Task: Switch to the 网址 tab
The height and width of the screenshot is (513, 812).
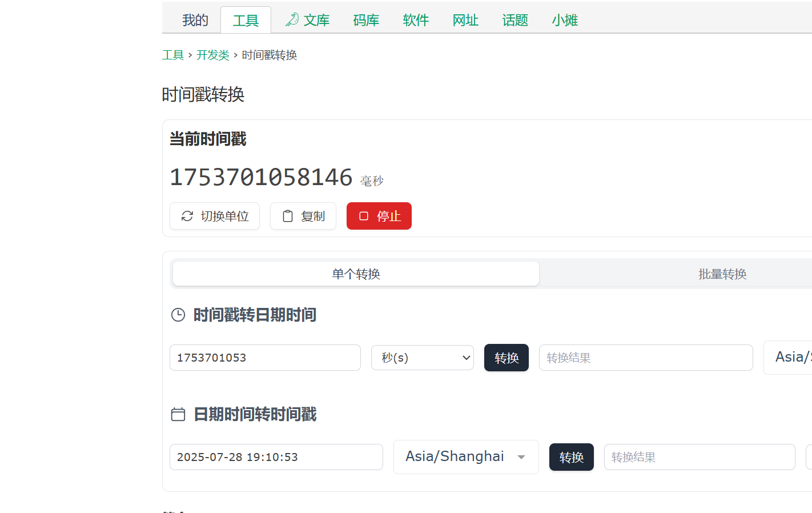Action: 465,20
